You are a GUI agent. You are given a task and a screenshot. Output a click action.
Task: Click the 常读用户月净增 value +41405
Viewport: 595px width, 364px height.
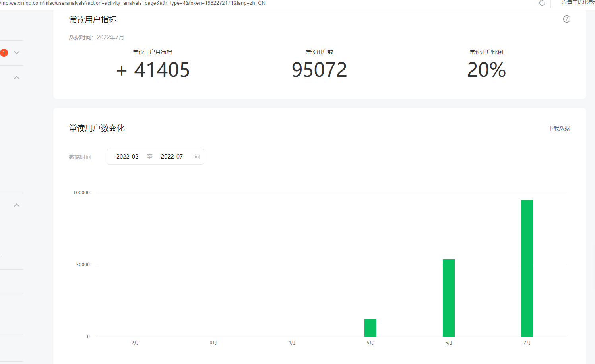(x=153, y=70)
